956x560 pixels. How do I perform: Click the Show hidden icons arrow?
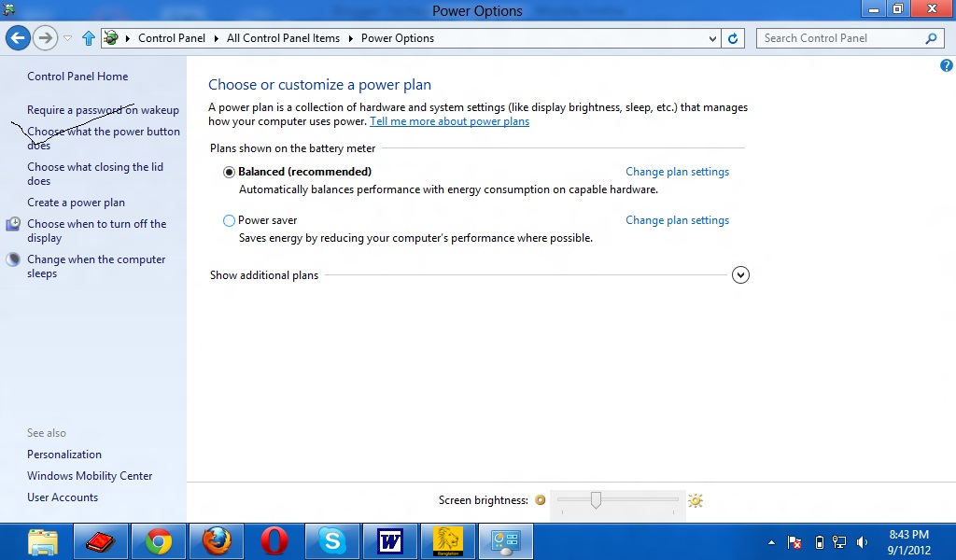click(x=771, y=541)
